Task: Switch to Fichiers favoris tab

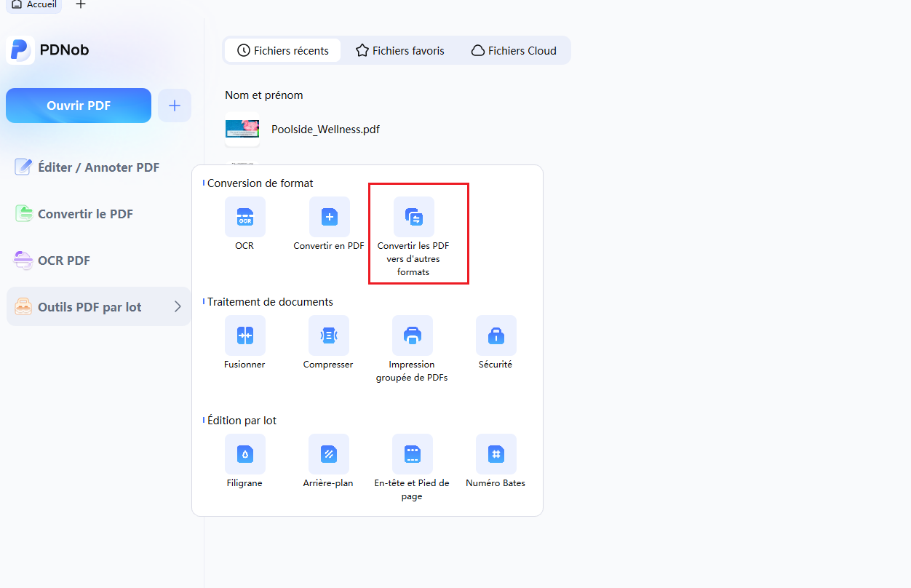Action: [399, 51]
